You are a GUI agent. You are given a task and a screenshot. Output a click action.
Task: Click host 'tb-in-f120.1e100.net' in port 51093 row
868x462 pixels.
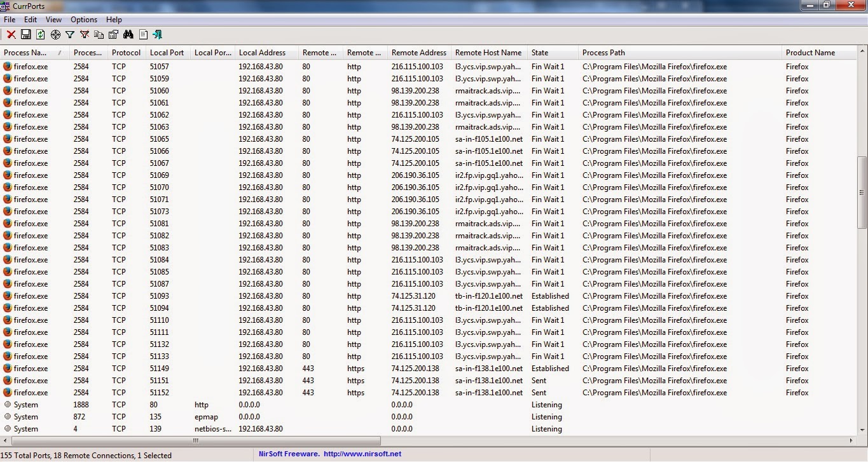coord(489,296)
